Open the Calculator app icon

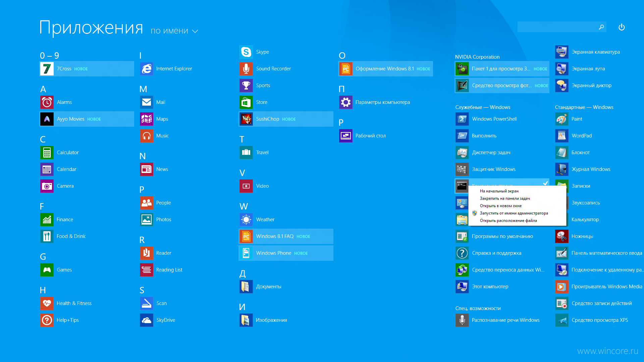pos(47,153)
